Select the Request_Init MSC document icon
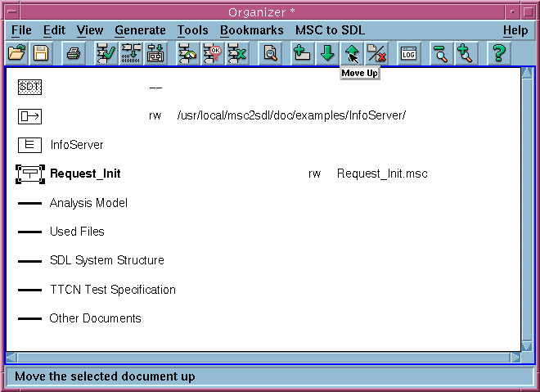The width and height of the screenshot is (540, 392). point(30,174)
